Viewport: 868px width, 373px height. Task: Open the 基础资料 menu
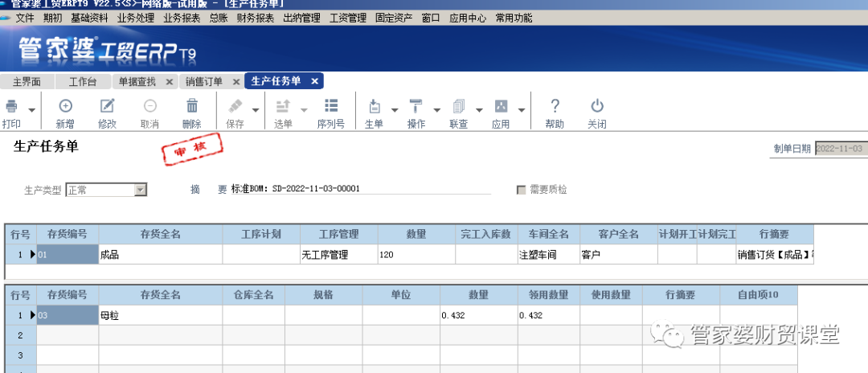click(x=89, y=18)
